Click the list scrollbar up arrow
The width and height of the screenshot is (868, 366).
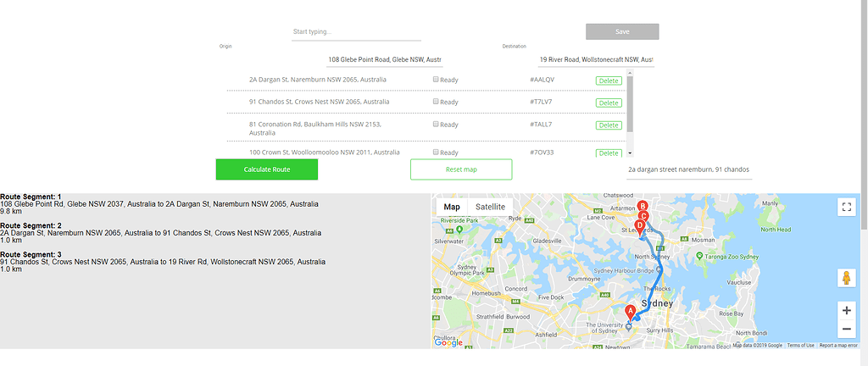(x=630, y=72)
